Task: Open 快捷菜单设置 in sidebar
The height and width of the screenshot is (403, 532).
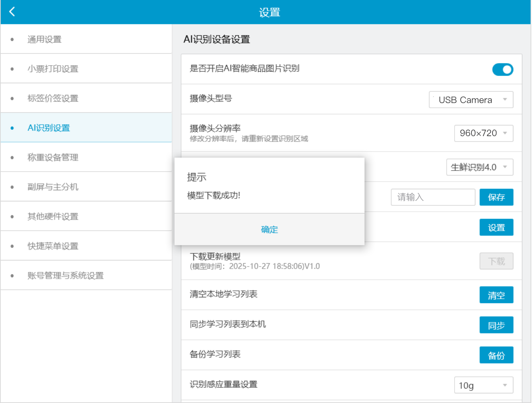Action: click(x=86, y=246)
